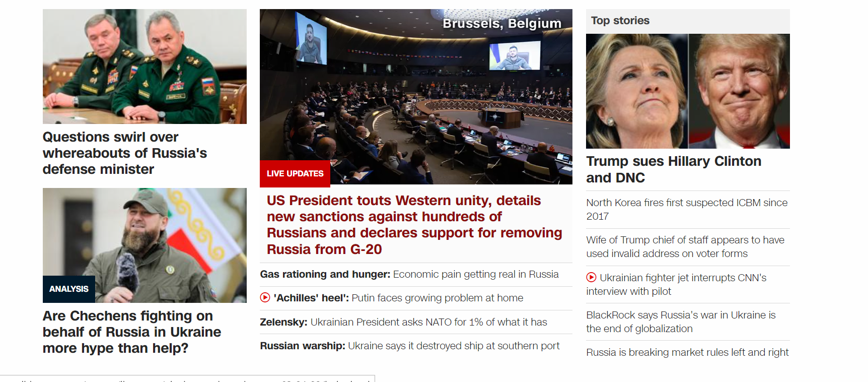Open 'Gas rationing and hunger' story link

[x=409, y=274]
